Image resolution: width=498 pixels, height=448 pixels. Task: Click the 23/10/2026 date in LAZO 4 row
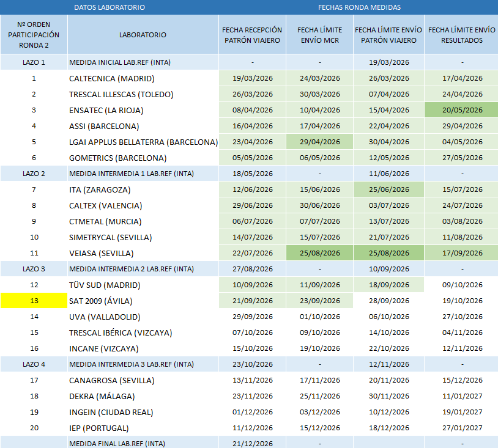pos(252,364)
